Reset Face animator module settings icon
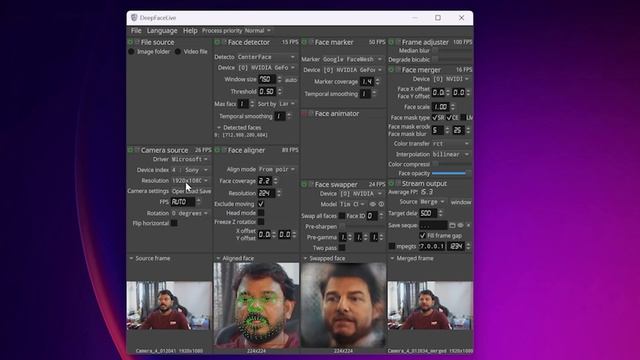The image size is (640, 360). point(311,113)
